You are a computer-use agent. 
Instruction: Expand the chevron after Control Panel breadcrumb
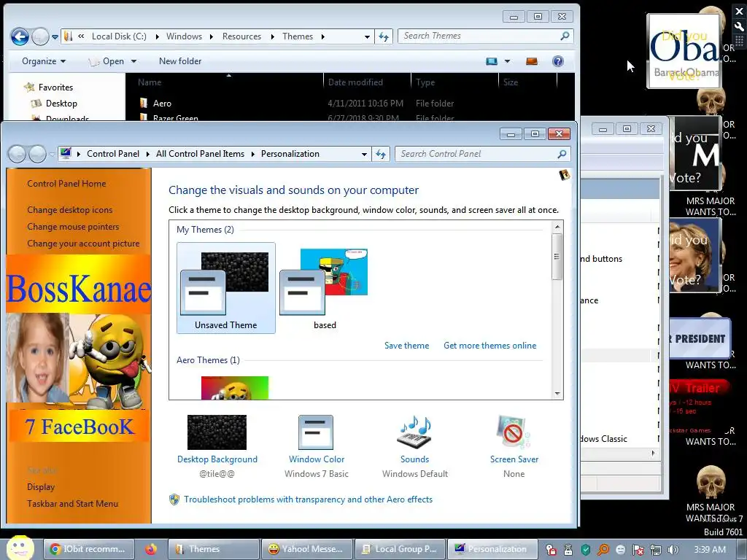(147, 154)
